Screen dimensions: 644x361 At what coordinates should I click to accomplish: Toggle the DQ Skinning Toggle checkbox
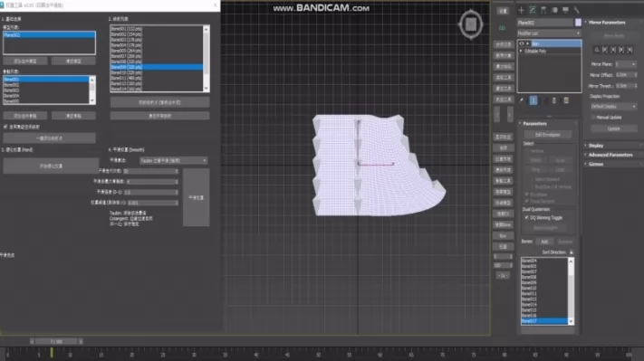(x=527, y=218)
